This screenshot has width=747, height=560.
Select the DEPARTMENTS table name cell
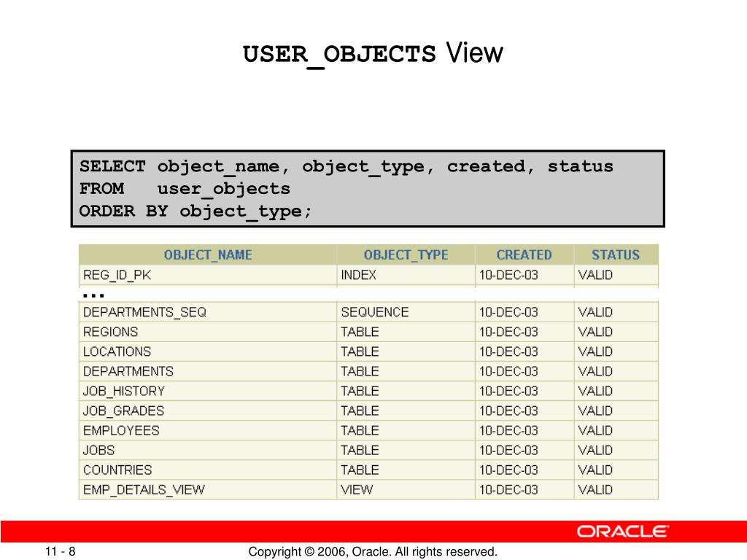pos(208,371)
